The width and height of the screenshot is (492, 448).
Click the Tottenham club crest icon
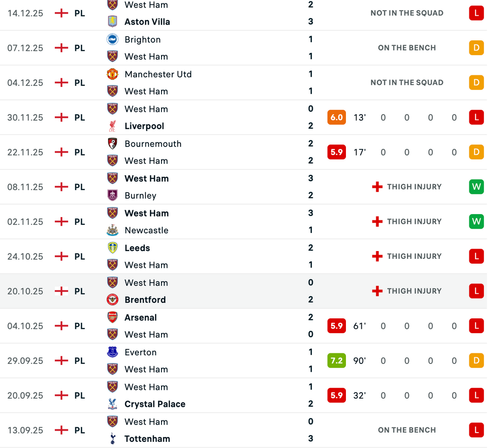[x=112, y=439]
